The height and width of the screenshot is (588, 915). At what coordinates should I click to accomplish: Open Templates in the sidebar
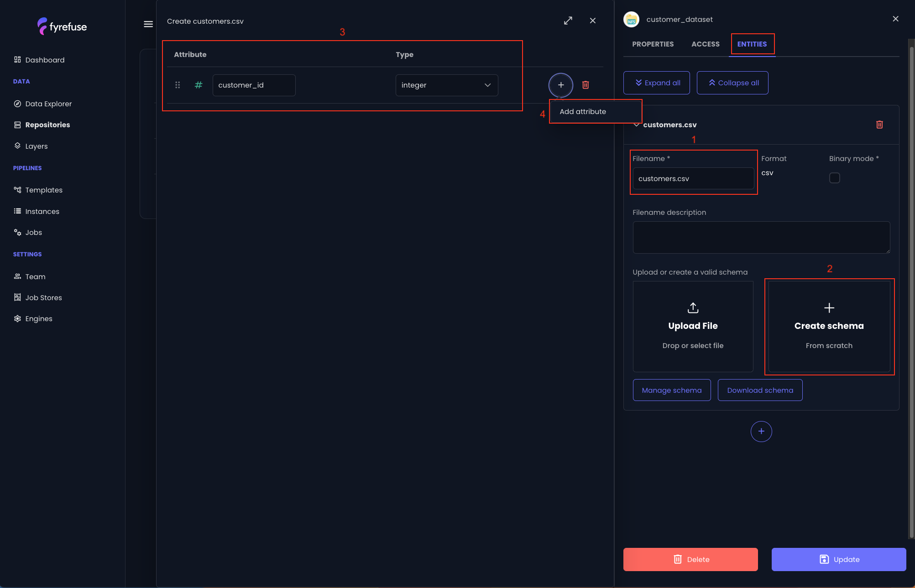[x=44, y=190]
